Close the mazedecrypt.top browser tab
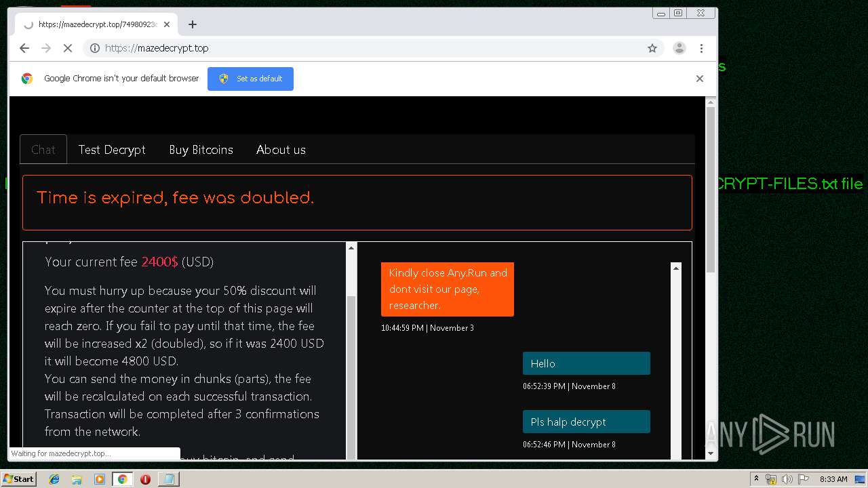 point(167,24)
